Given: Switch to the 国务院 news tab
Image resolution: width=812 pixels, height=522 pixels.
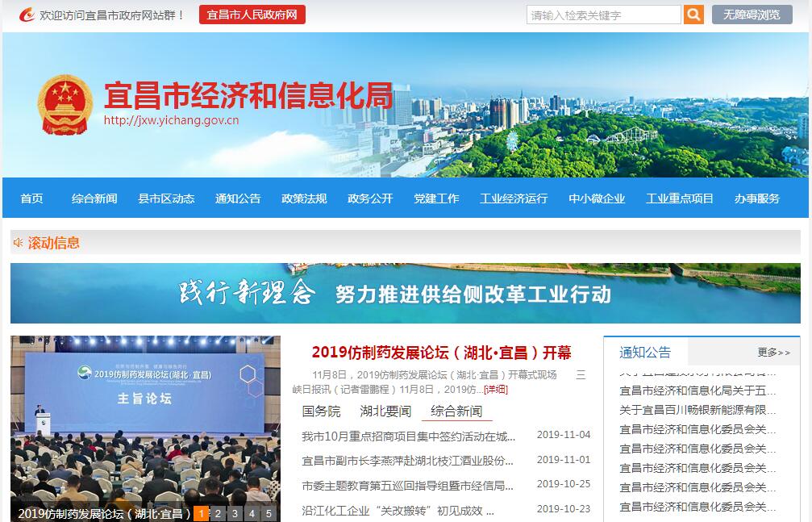Looking at the screenshot, I should (321, 411).
